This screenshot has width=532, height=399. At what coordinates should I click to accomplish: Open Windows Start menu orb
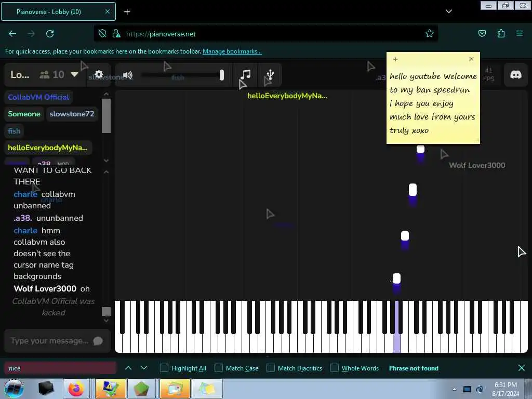click(x=14, y=389)
